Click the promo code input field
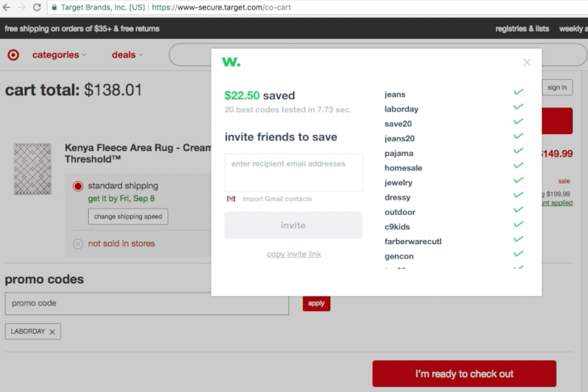Image resolution: width=588 pixels, height=392 pixels. tap(147, 303)
